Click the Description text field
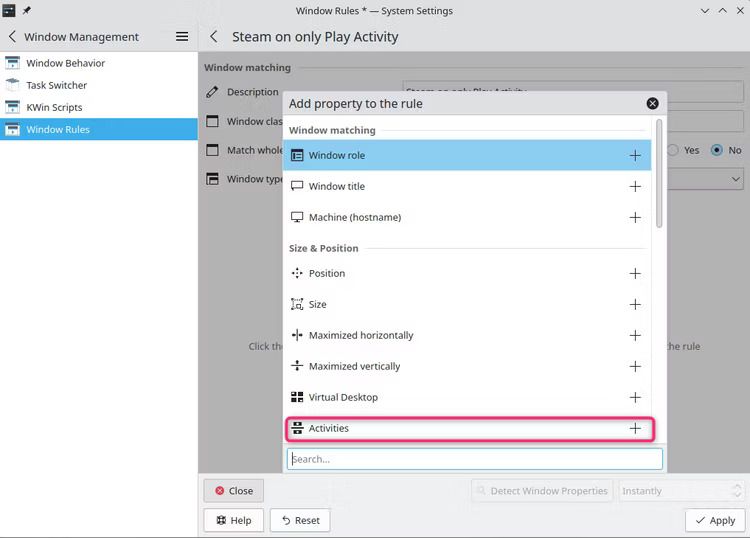 pos(573,91)
